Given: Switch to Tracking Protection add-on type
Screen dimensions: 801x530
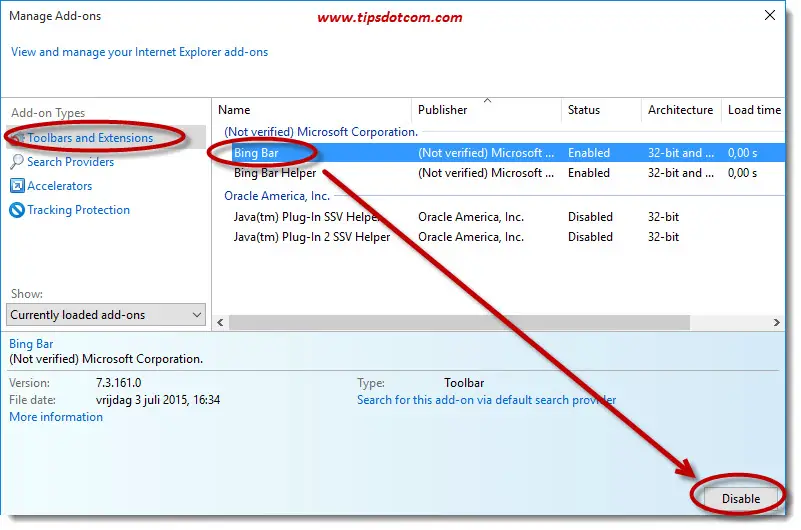Looking at the screenshot, I should pos(79,210).
